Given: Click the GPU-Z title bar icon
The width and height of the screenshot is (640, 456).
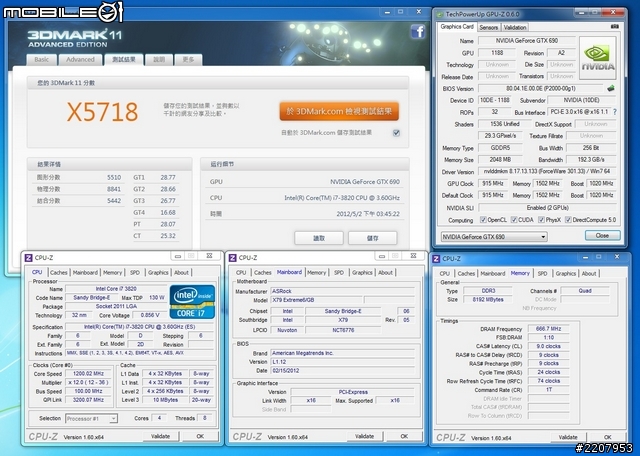Looking at the screenshot, I should [440, 14].
